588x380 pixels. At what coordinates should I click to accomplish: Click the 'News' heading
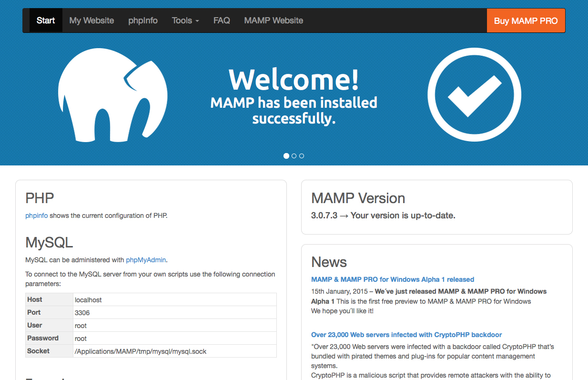(329, 262)
